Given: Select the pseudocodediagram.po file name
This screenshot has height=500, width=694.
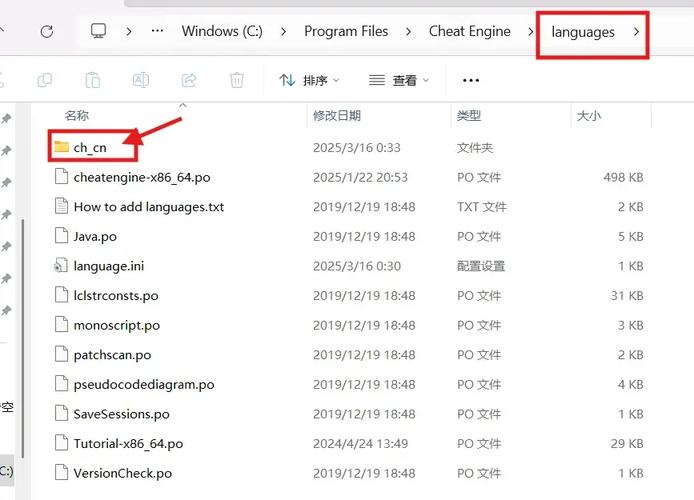Looking at the screenshot, I should (x=144, y=385).
